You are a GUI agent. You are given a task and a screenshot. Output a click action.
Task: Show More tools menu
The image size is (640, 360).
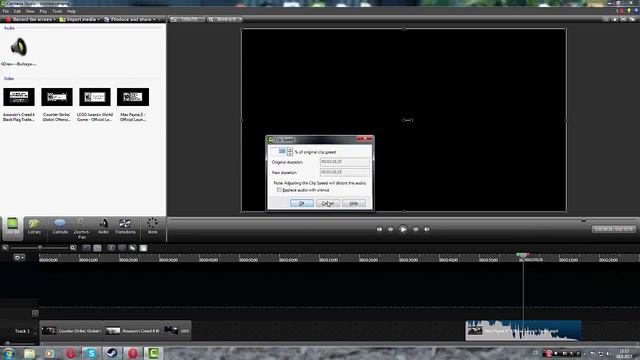point(152,227)
